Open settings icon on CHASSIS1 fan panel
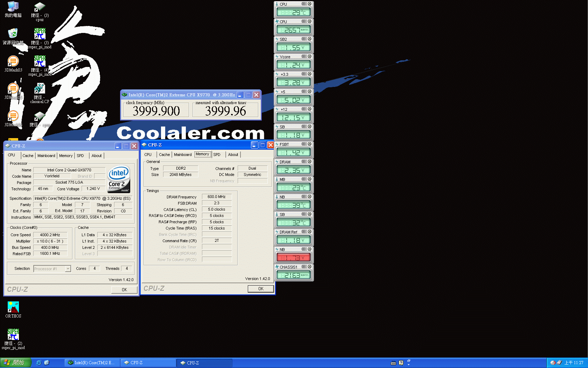This screenshot has width=588, height=368. (x=304, y=267)
